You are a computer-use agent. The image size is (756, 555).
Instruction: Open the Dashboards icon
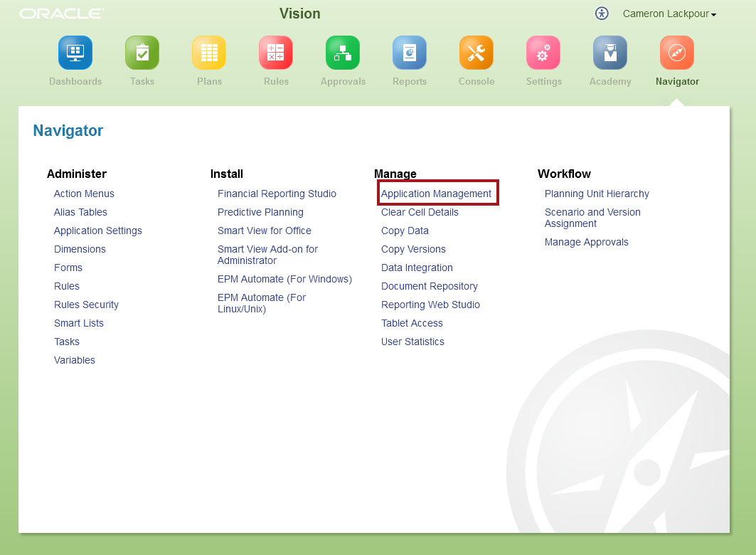tap(75, 53)
